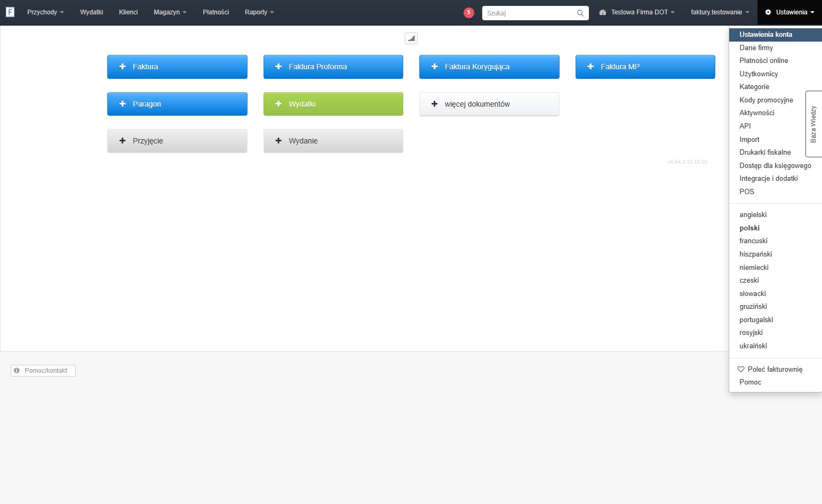Expand the Raporty dropdown menu
Screen dimensions: 822x504
tap(259, 12)
